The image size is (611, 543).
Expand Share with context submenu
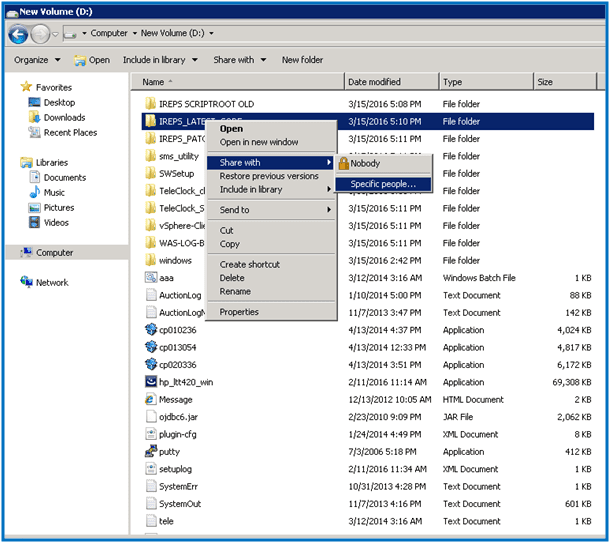[270, 163]
